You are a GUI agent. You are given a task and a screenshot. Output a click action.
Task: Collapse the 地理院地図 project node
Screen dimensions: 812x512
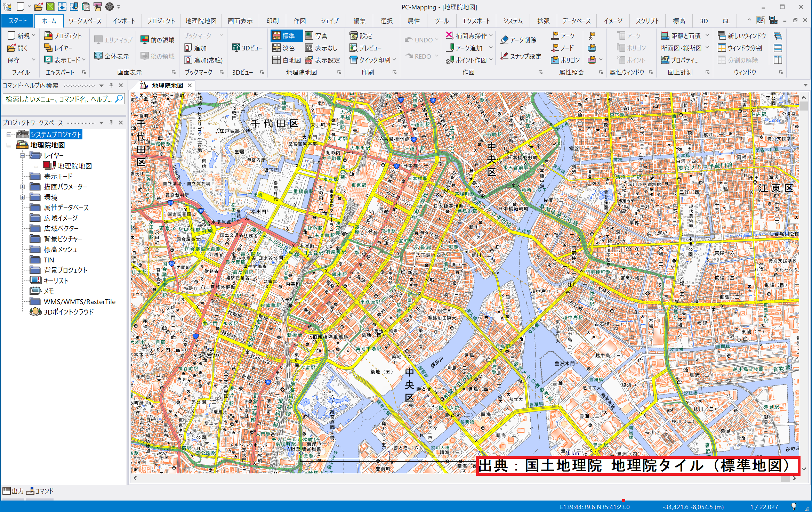9,145
